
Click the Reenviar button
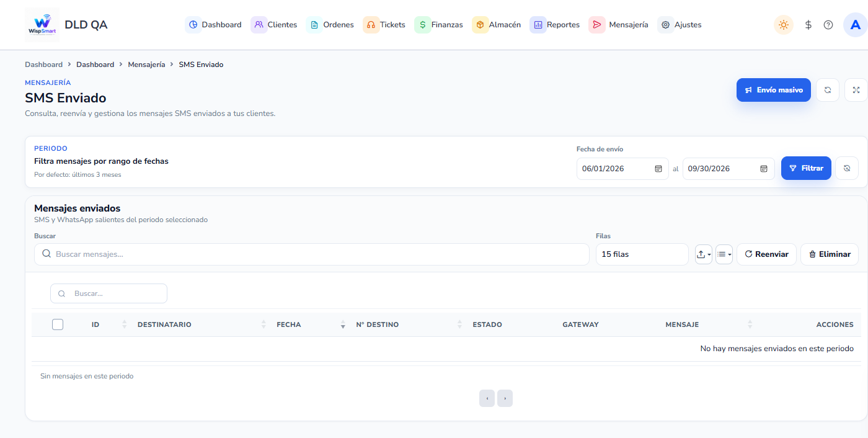pos(766,254)
